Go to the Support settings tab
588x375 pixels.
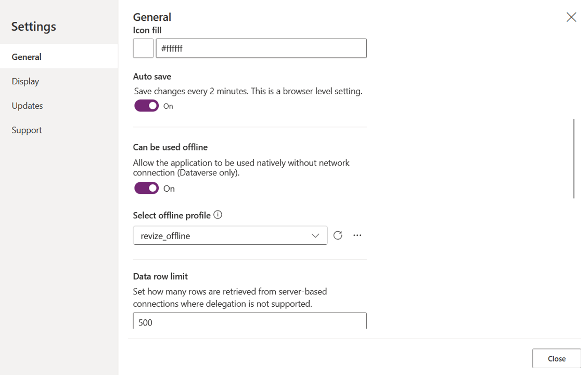(27, 130)
